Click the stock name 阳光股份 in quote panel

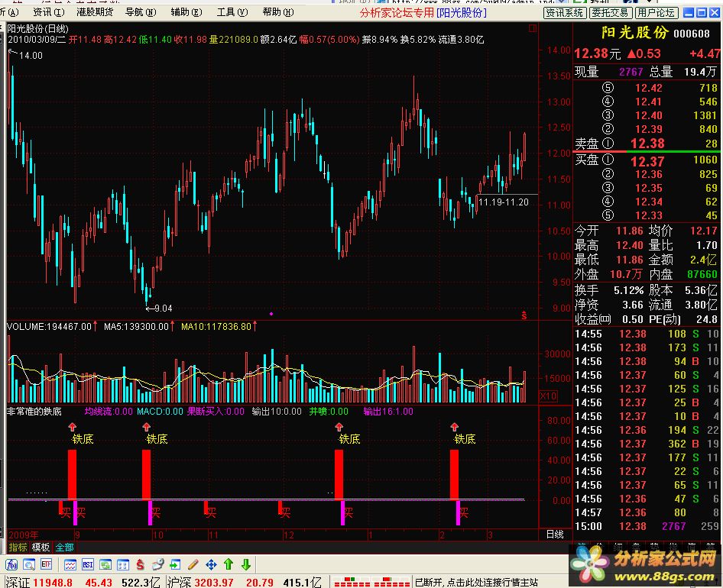[x=634, y=33]
